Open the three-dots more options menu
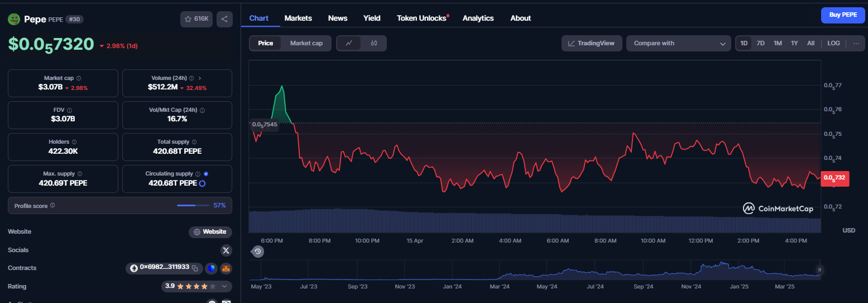The width and height of the screenshot is (868, 303). click(856, 43)
